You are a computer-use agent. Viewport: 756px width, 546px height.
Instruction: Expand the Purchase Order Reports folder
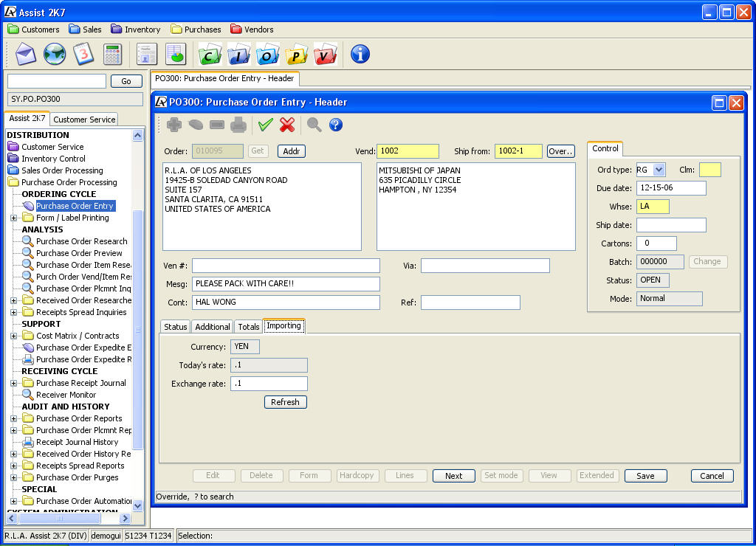[13, 419]
